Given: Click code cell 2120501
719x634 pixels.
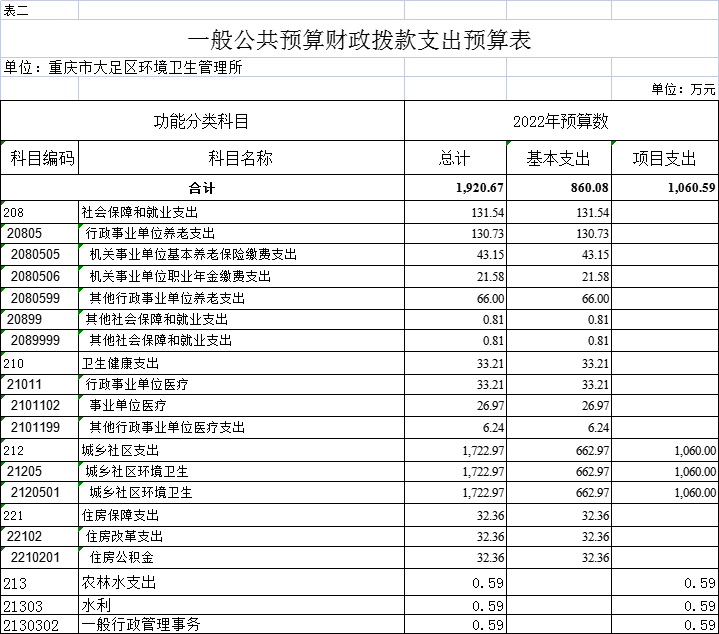Looking at the screenshot, I should [x=39, y=492].
